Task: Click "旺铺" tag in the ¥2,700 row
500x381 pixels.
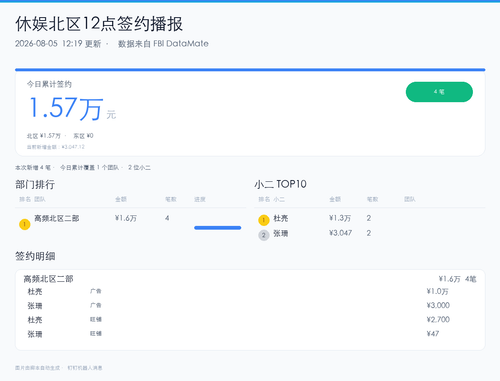Action: coord(96,319)
